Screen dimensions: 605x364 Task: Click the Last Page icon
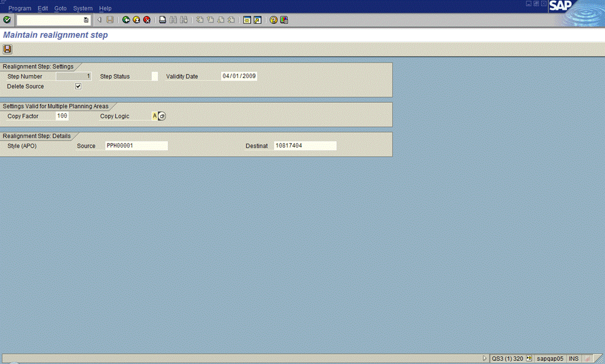tap(231, 19)
